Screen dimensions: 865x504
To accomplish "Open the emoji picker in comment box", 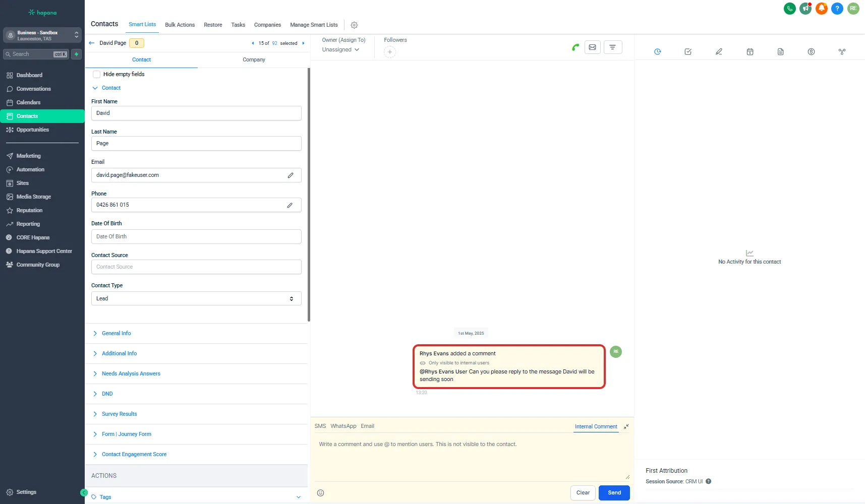I will pyautogui.click(x=320, y=493).
